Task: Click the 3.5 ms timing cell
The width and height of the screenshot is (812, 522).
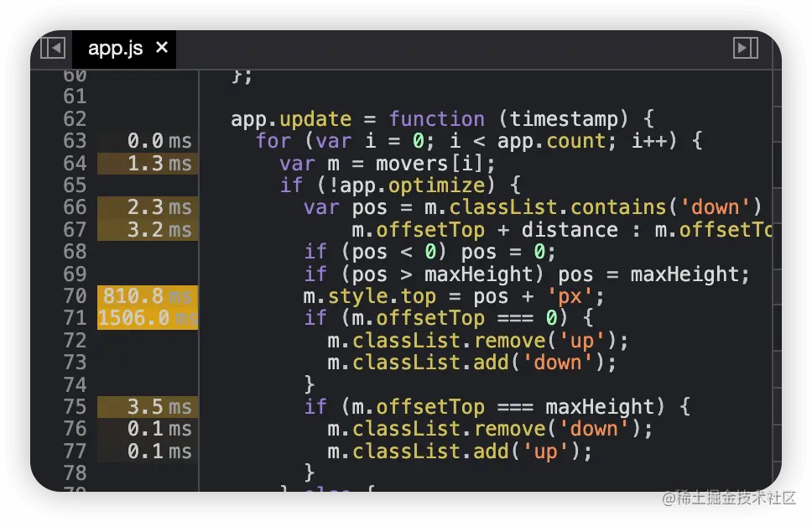Action: pyautogui.click(x=148, y=407)
